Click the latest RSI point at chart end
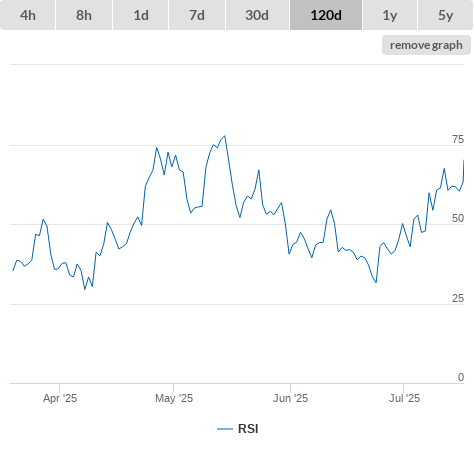The width and height of the screenshot is (474, 455). pos(463,161)
